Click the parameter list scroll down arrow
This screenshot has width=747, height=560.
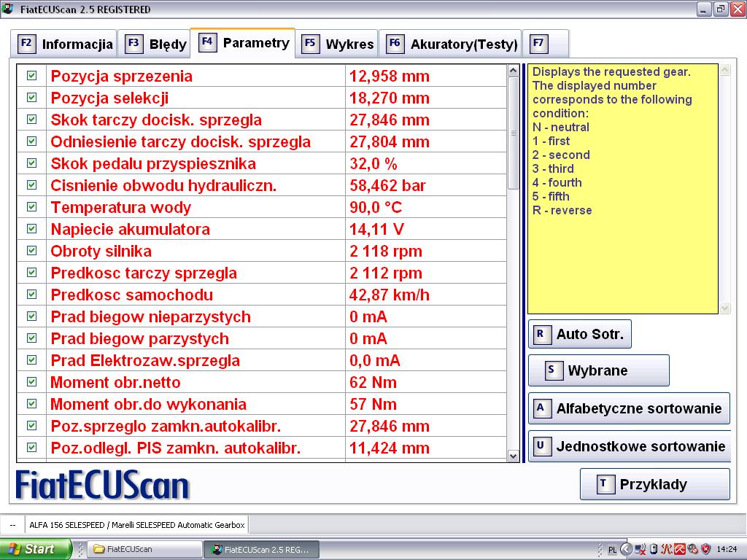tap(513, 456)
